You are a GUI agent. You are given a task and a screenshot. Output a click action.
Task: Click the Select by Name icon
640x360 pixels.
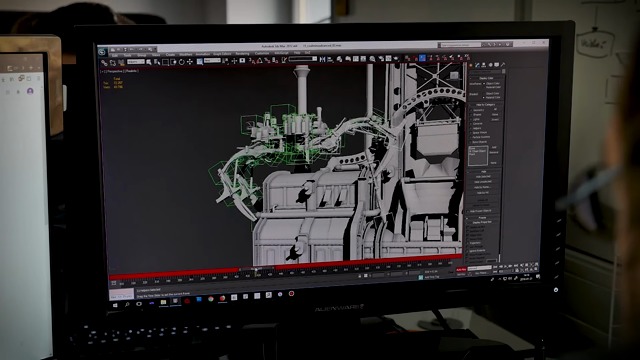(157, 62)
